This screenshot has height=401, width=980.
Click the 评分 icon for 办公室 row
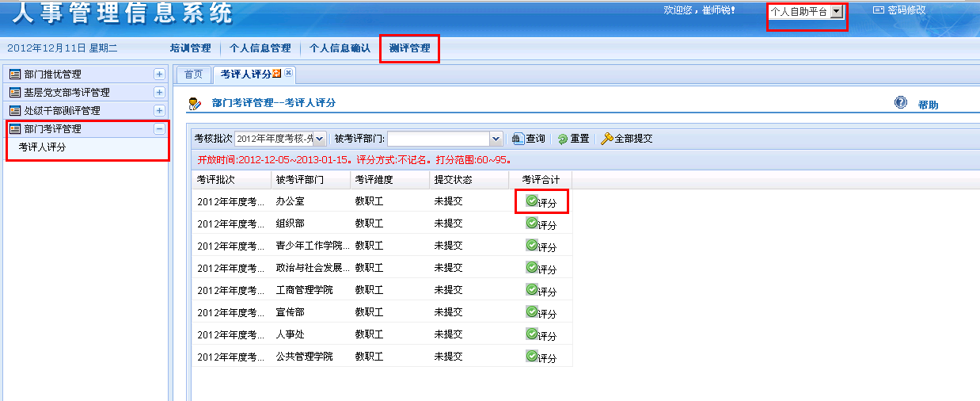[x=533, y=201]
